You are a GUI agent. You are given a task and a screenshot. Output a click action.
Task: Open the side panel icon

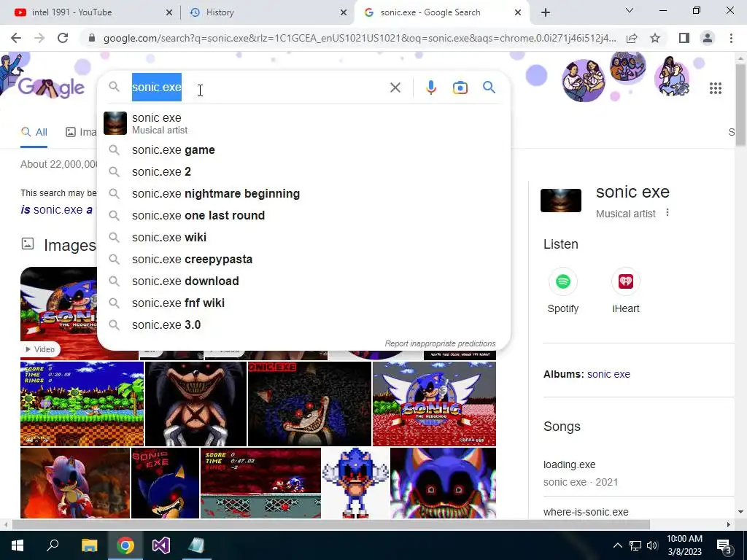684,38
